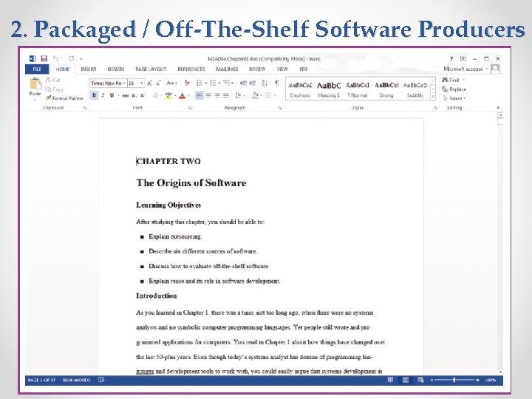Apply the Heading 1 style
The width and height of the screenshot is (532, 399).
tap(328, 89)
